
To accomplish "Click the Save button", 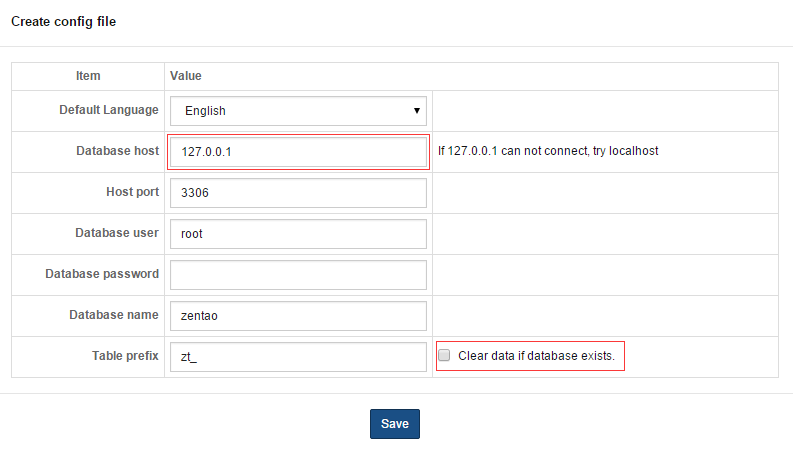I will [x=395, y=424].
